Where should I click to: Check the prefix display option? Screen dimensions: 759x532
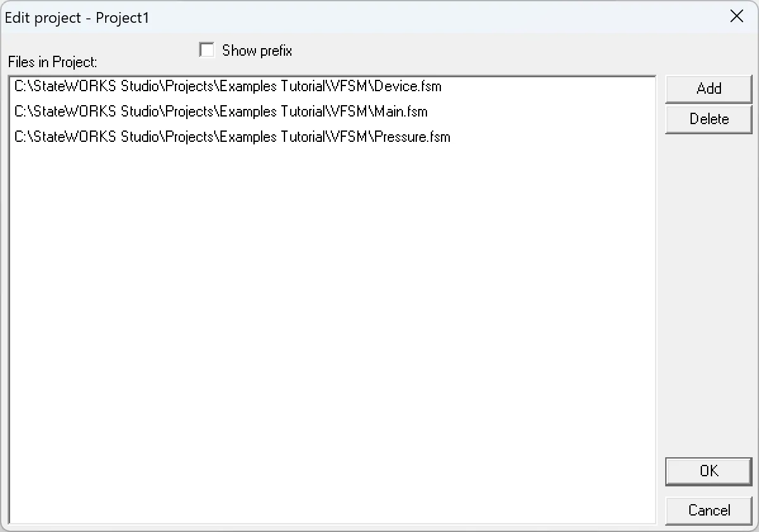coord(207,49)
